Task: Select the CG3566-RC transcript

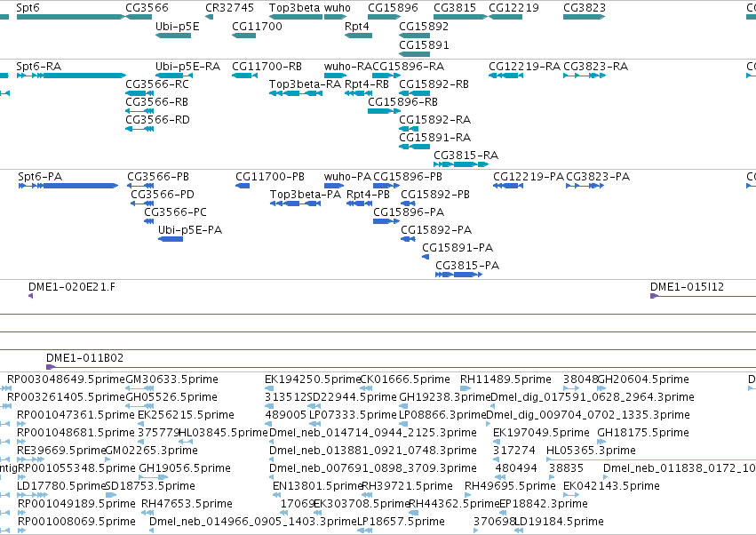Action: (139, 93)
